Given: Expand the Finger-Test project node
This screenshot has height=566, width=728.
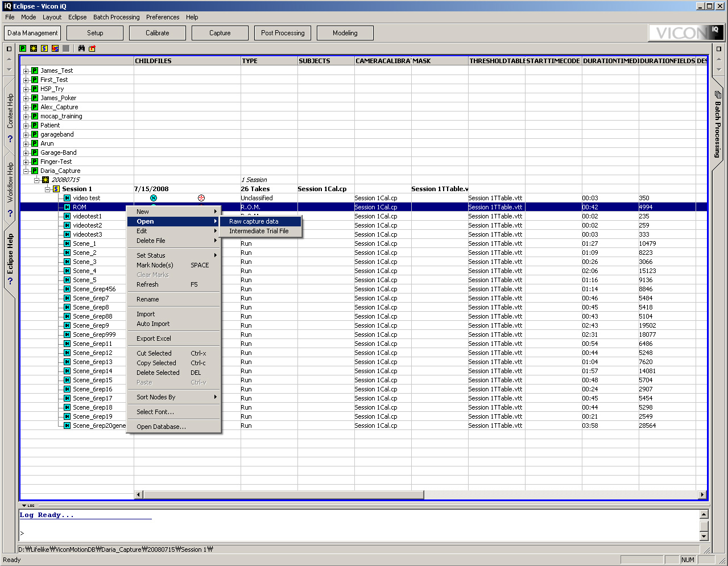Looking at the screenshot, I should 26,162.
